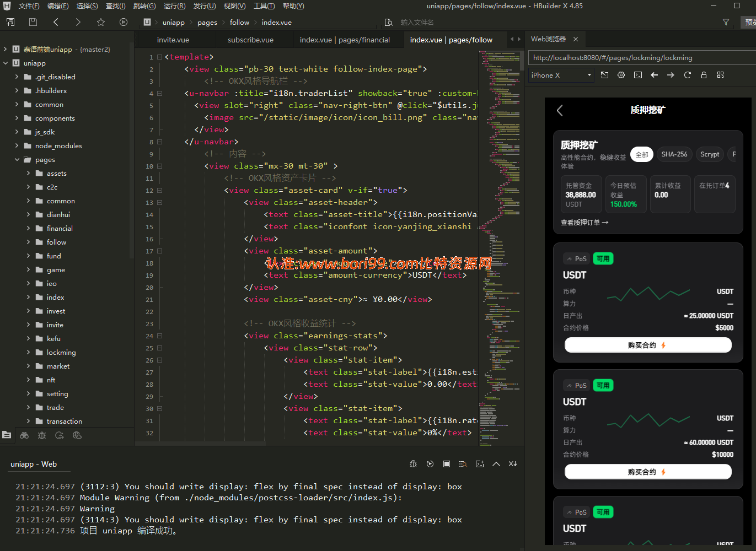Navigate back in the Web browser panel

pyautogui.click(x=655, y=75)
